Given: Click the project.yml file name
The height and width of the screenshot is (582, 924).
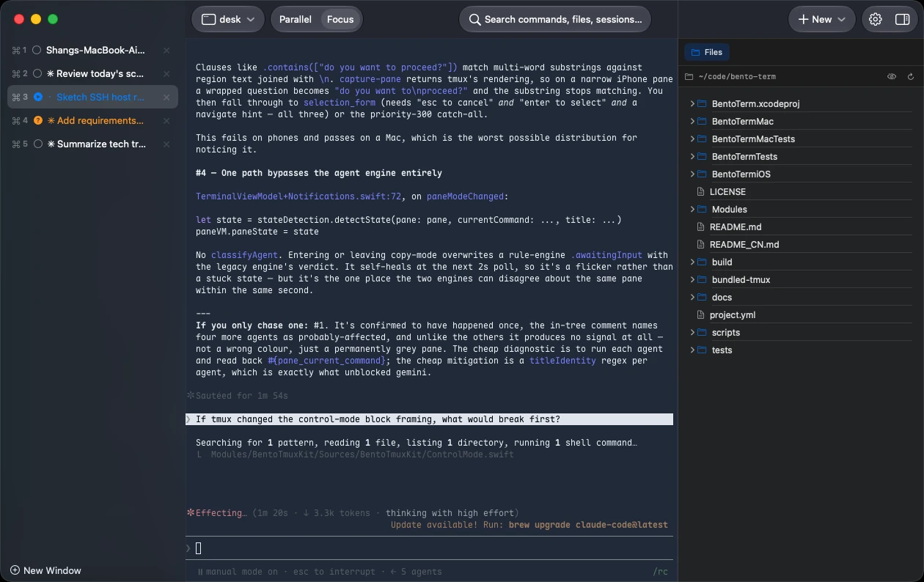Looking at the screenshot, I should click(733, 314).
